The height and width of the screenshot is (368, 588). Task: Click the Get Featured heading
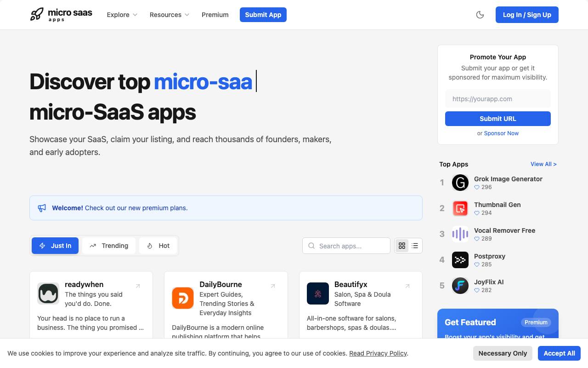click(470, 322)
